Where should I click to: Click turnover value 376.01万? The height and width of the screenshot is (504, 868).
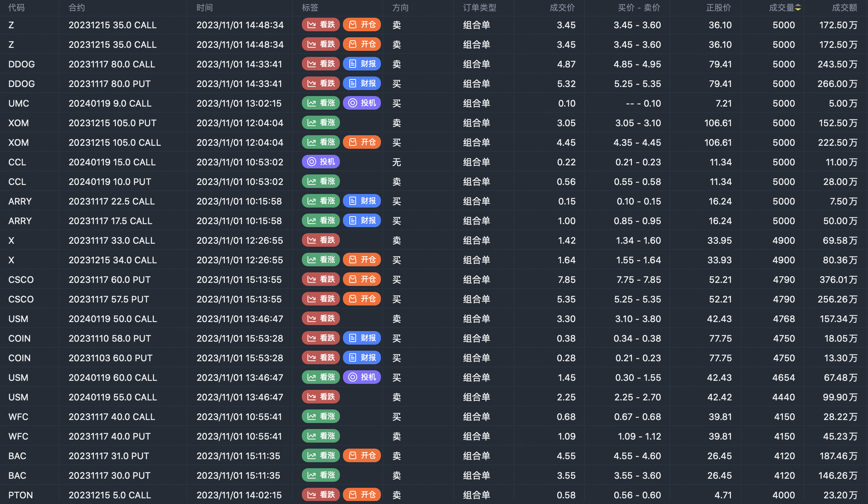[x=839, y=279]
